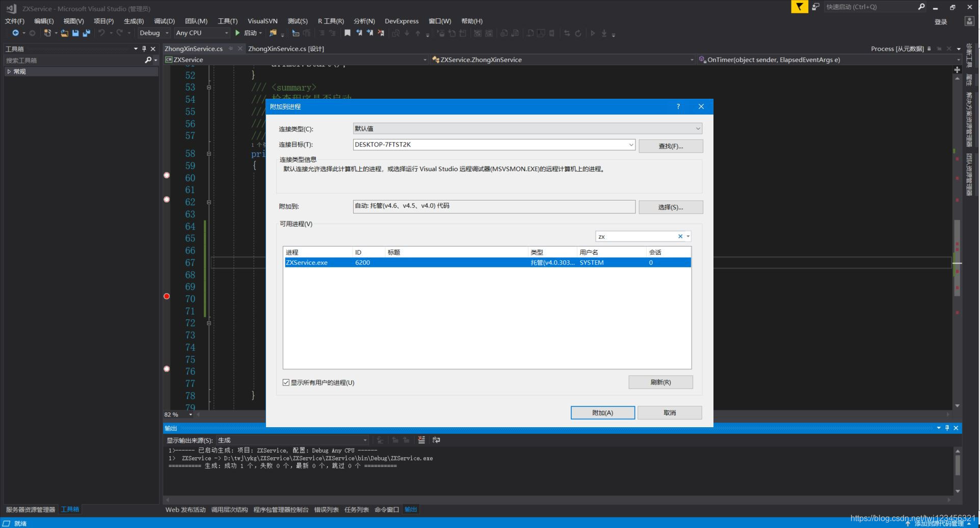This screenshot has width=980, height=528.
Task: Click the undo arrow icon
Action: point(101,33)
